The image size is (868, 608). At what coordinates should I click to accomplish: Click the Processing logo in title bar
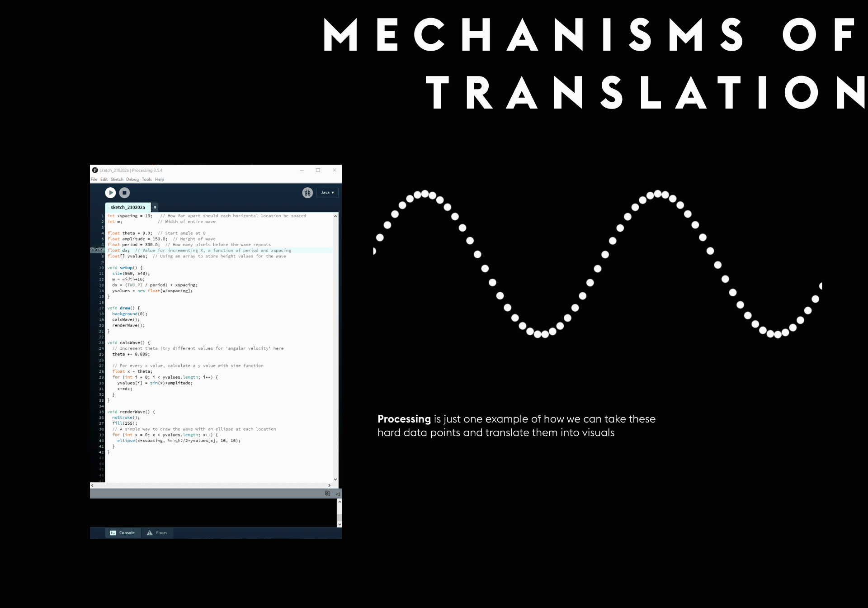click(x=95, y=171)
